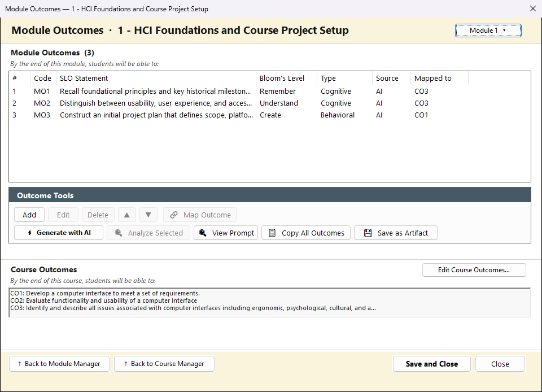Image resolution: width=542 pixels, height=392 pixels.
Task: Go Back to Course Manager
Action: pos(164,364)
